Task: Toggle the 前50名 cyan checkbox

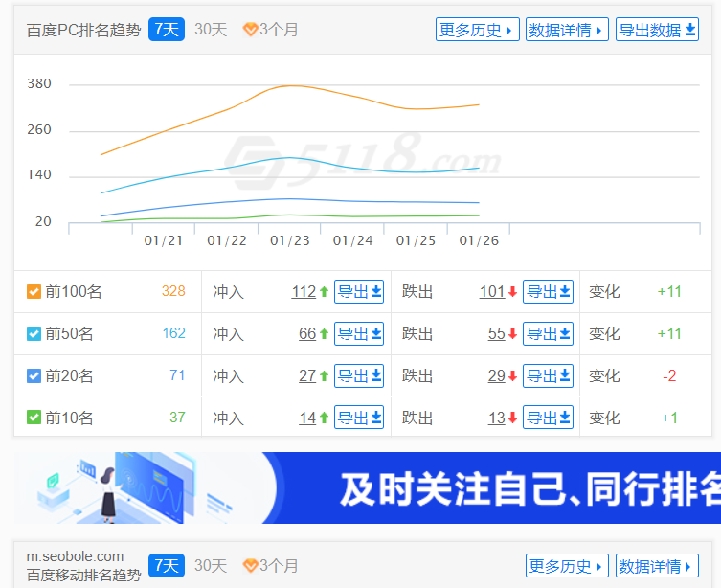Action: point(34,334)
